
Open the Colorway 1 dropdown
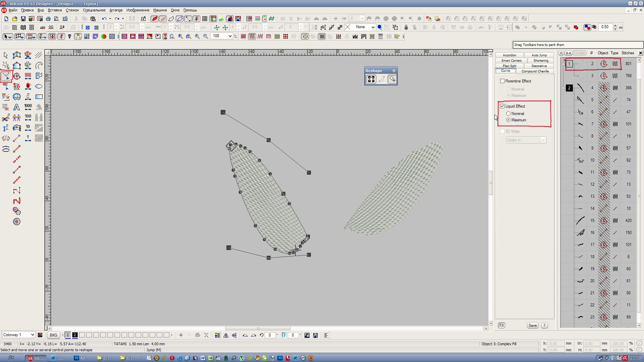coord(32,335)
